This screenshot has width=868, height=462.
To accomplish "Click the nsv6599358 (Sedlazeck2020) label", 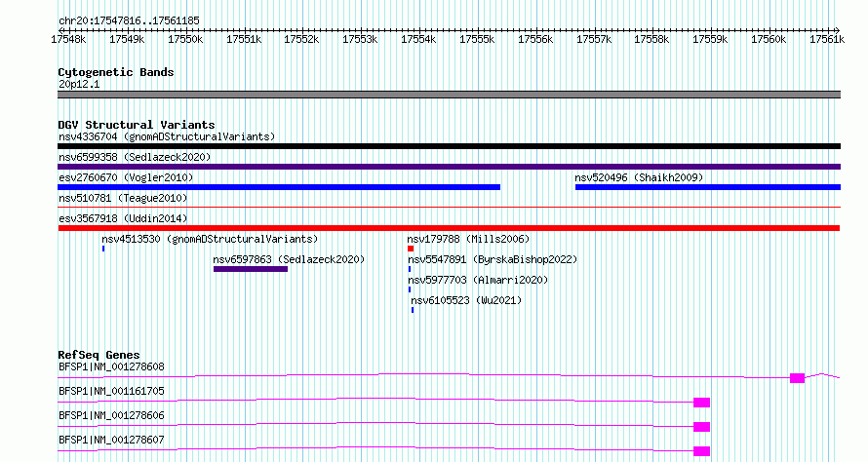I will coord(135,157).
